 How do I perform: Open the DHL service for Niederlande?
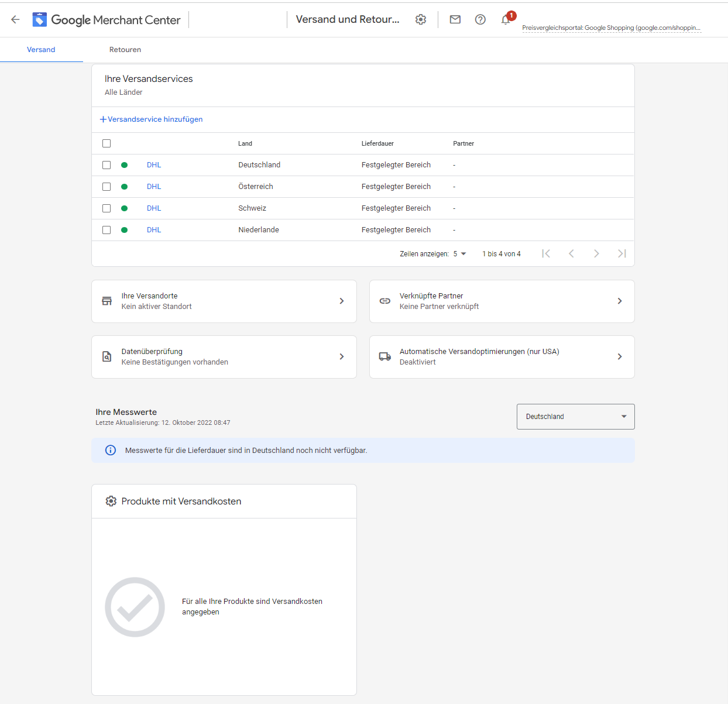tap(154, 230)
